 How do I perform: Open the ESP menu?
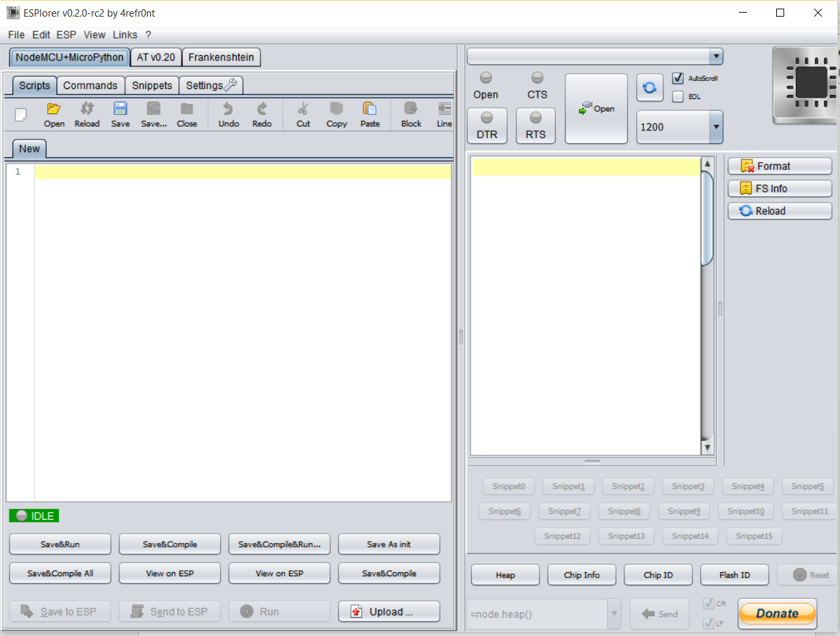coord(66,35)
